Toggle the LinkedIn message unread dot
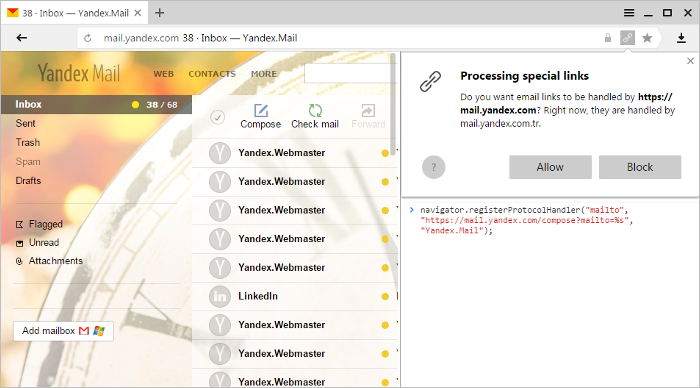700x388 pixels. pos(385,296)
